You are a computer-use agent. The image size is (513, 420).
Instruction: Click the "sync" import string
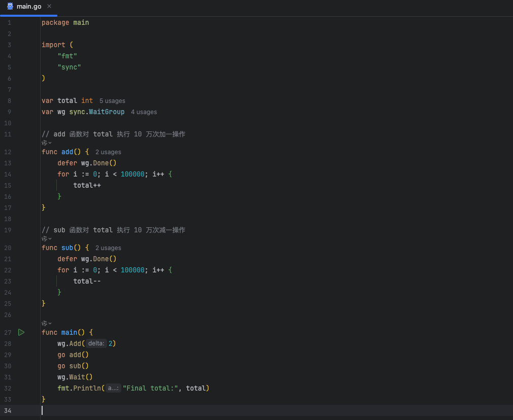tap(69, 67)
